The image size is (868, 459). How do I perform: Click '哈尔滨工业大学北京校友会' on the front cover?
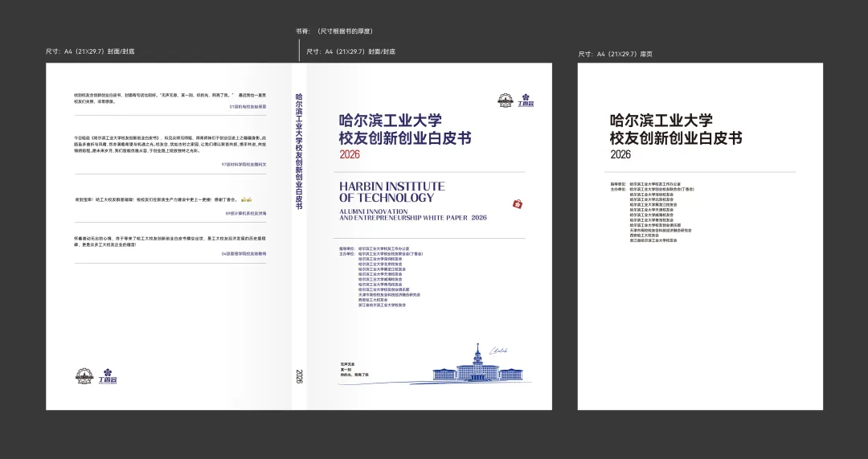pos(380,264)
